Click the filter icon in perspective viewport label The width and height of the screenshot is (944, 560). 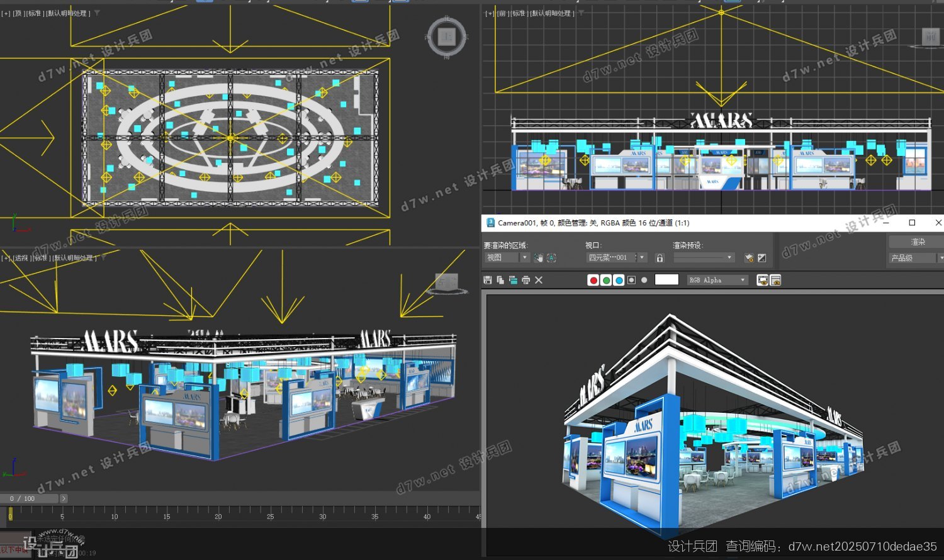point(103,258)
